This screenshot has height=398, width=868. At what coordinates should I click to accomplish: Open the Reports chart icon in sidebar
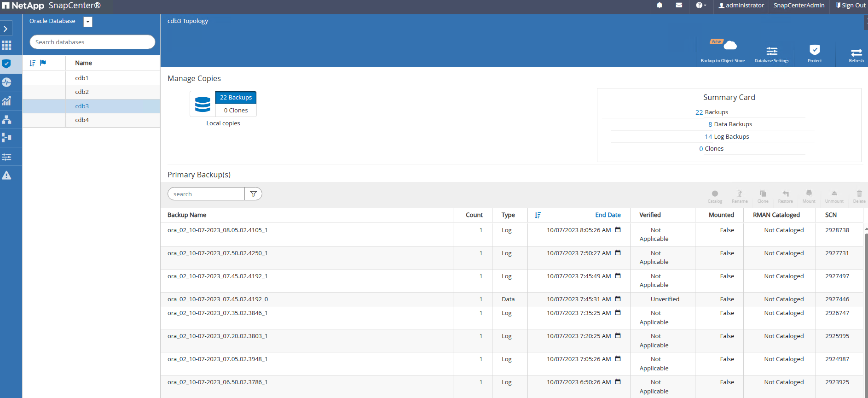[6, 101]
